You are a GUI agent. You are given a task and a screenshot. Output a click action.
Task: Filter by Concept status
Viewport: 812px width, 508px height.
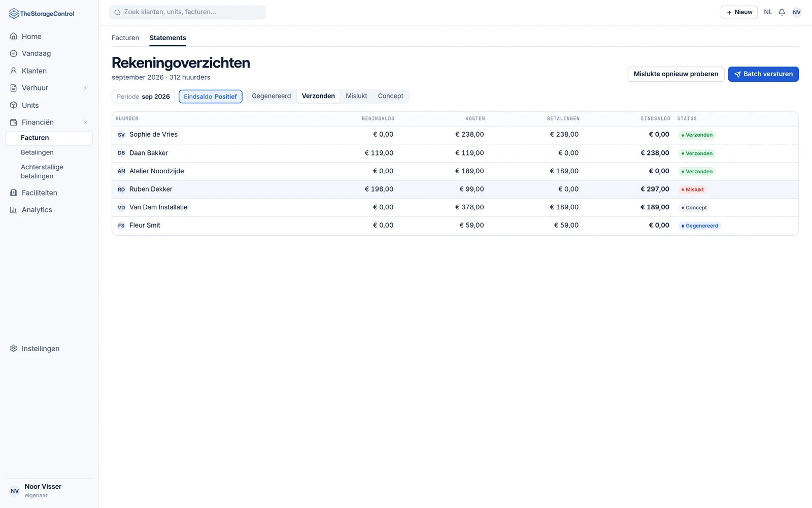[390, 96]
